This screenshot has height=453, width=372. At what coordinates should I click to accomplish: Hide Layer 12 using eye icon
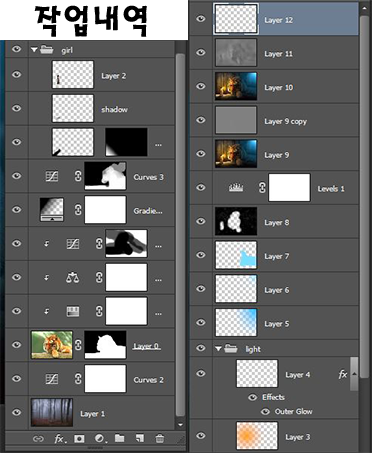201,19
